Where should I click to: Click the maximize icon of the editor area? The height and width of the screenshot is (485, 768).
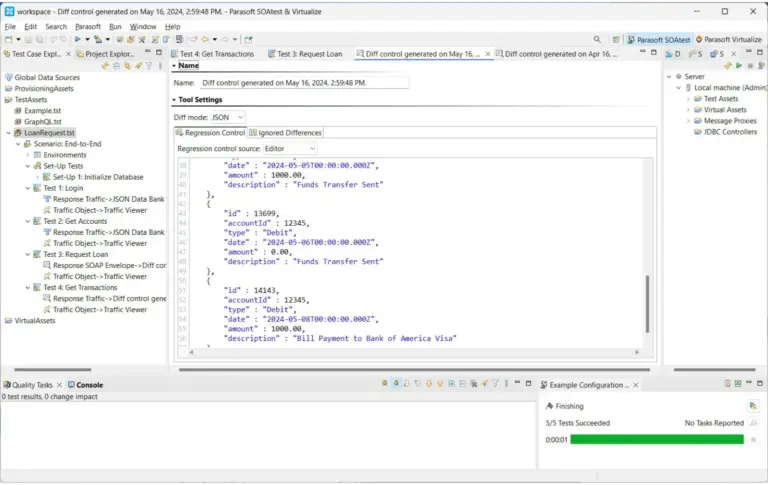653,52
